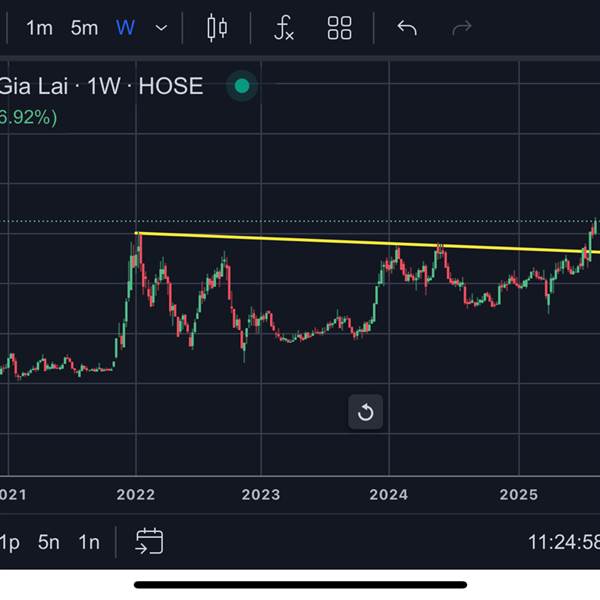Switch to the 5m timeframe

click(x=84, y=28)
